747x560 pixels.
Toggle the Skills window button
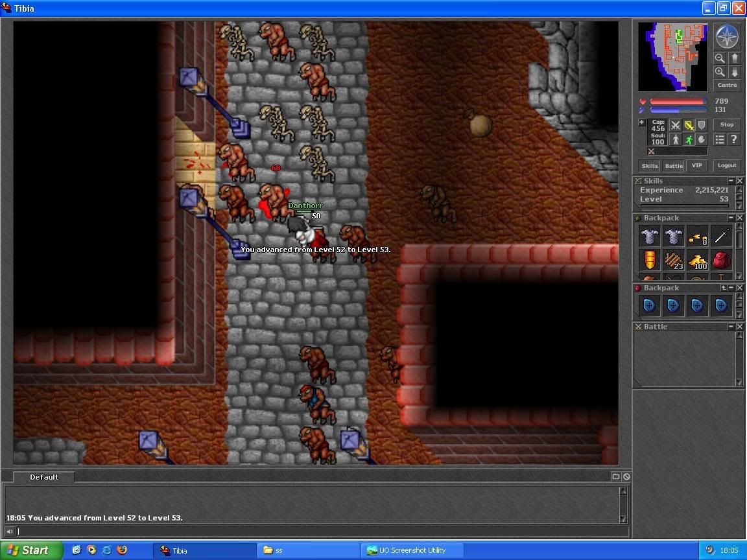point(649,166)
